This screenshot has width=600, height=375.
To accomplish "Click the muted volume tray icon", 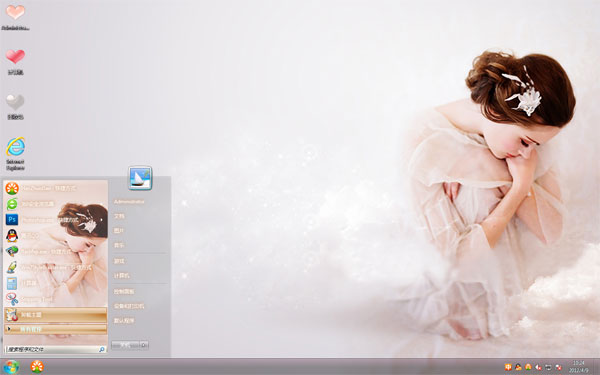I will (x=538, y=367).
